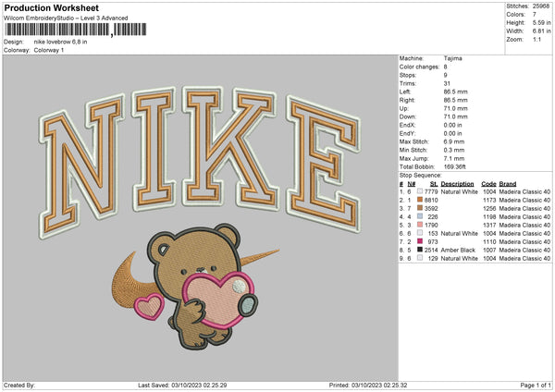Click the Color changes value 8
The height and width of the screenshot is (392, 555).
(445, 67)
